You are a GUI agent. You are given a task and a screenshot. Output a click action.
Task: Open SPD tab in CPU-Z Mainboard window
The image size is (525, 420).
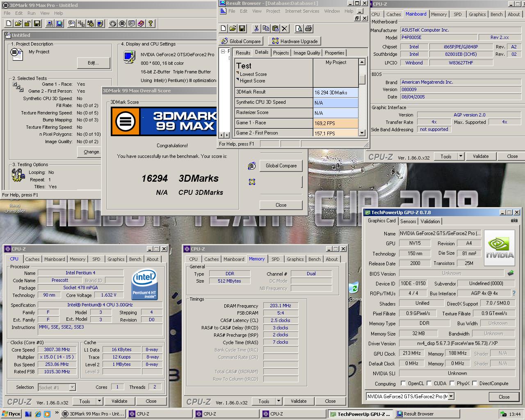(x=457, y=14)
